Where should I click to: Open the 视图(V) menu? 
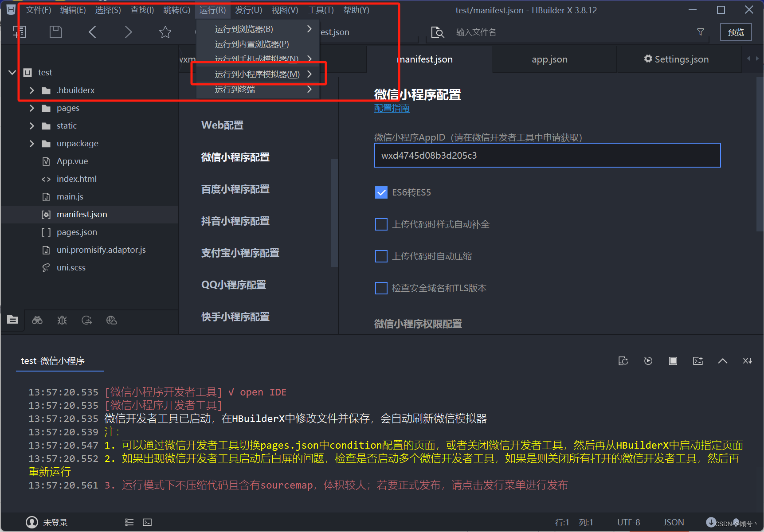[x=285, y=10]
